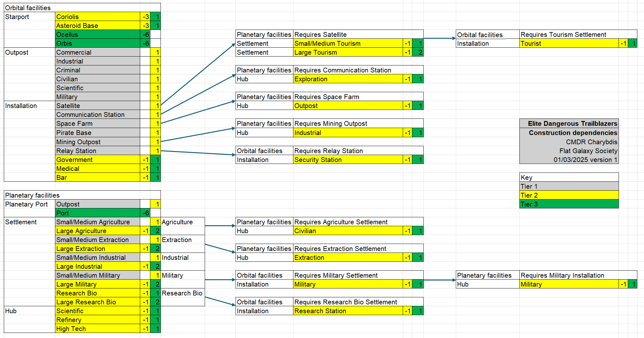Image resolution: width=644 pixels, height=338 pixels.
Task: Click the Elite Dangerous Trailblazers title cell
Action: [x=569, y=123]
